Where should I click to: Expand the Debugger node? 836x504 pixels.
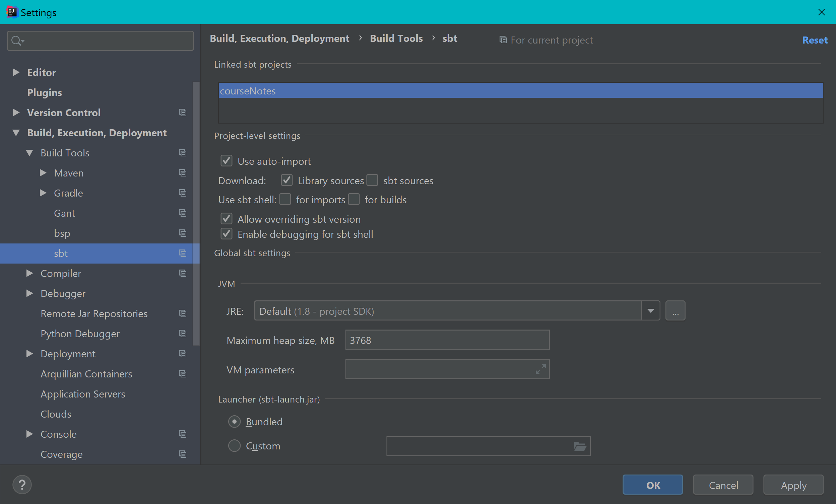coord(29,293)
